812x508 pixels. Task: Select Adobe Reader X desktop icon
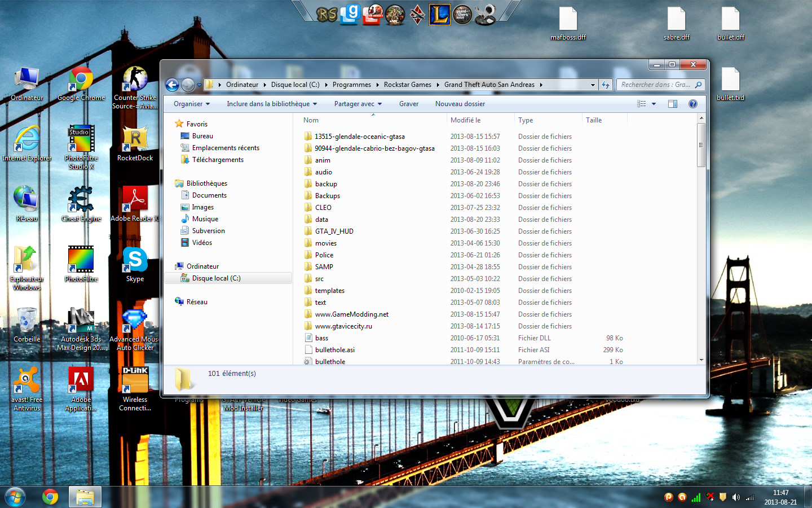coord(135,204)
